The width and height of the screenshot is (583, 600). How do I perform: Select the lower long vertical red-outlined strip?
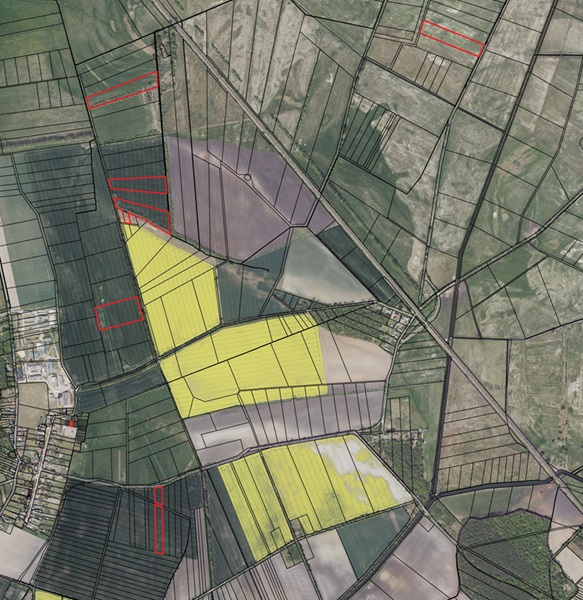coord(159,529)
